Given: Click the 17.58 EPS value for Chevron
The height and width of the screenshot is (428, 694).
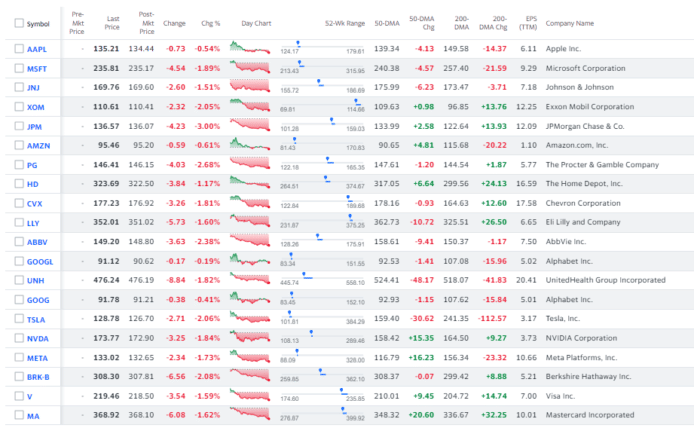Looking at the screenshot, I should pos(526,203).
